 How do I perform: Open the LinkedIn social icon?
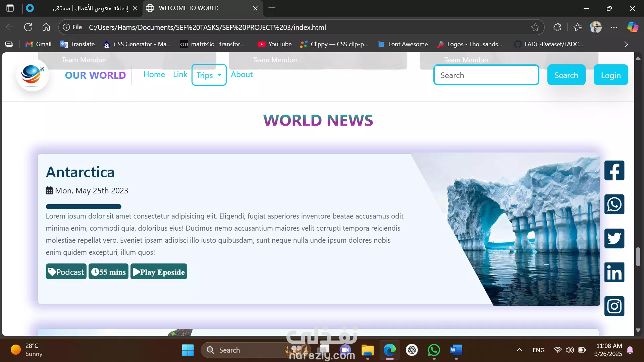click(x=614, y=272)
